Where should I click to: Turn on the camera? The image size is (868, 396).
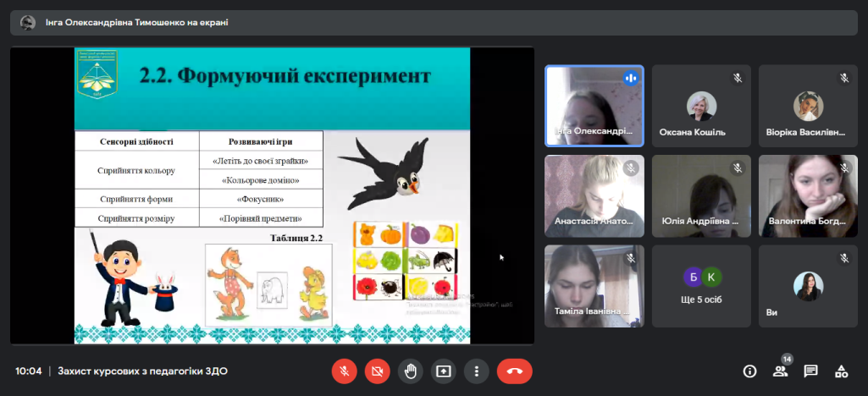click(377, 371)
